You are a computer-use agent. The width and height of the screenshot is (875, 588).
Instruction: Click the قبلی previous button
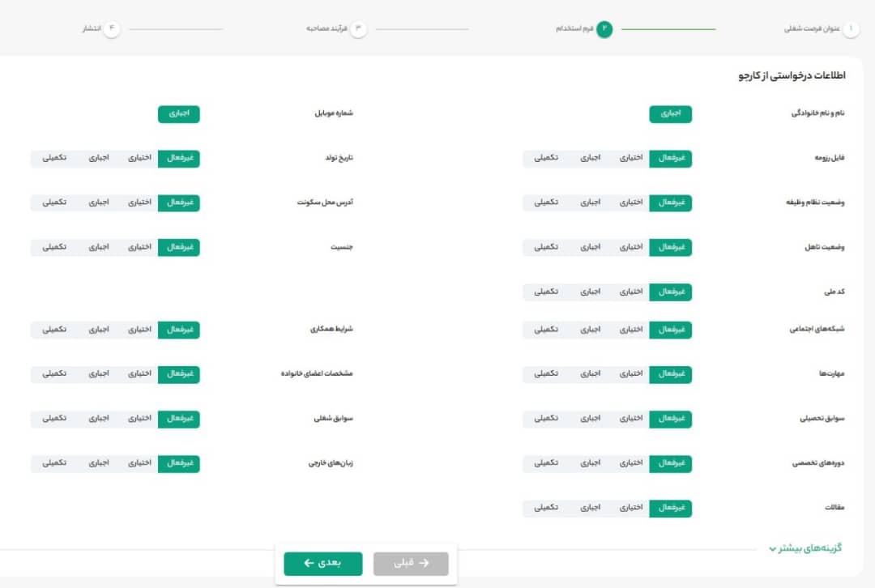coord(411,564)
